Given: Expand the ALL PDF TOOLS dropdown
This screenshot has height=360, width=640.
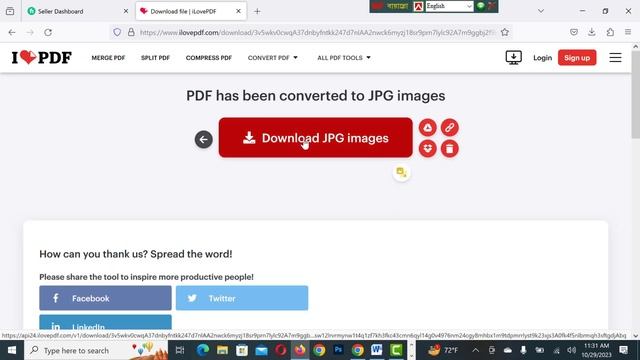Looking at the screenshot, I should pos(344,58).
